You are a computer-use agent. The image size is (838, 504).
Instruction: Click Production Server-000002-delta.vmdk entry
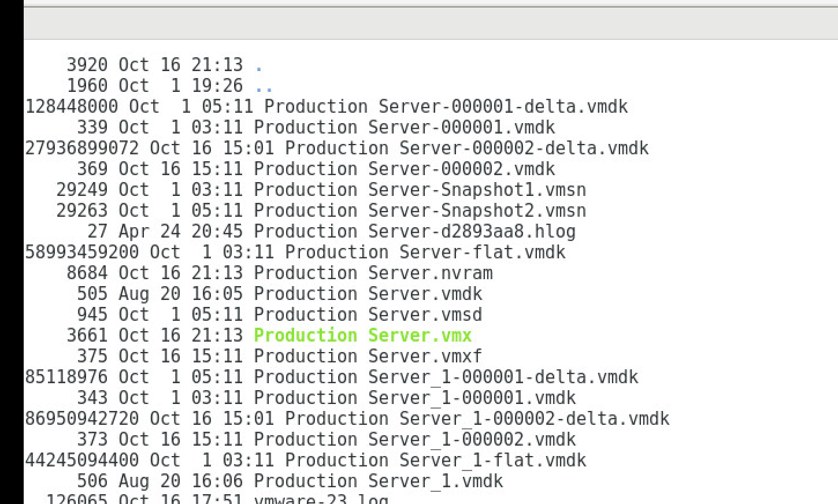[466, 148]
